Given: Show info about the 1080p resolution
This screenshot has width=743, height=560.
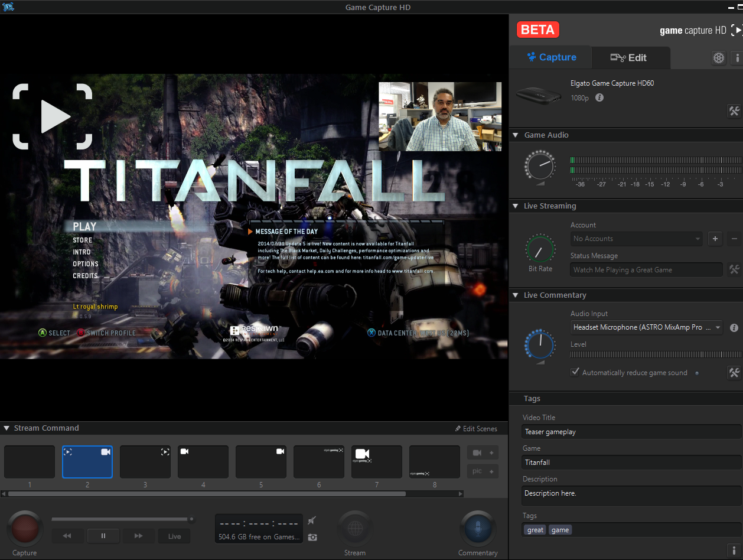Looking at the screenshot, I should coord(599,97).
